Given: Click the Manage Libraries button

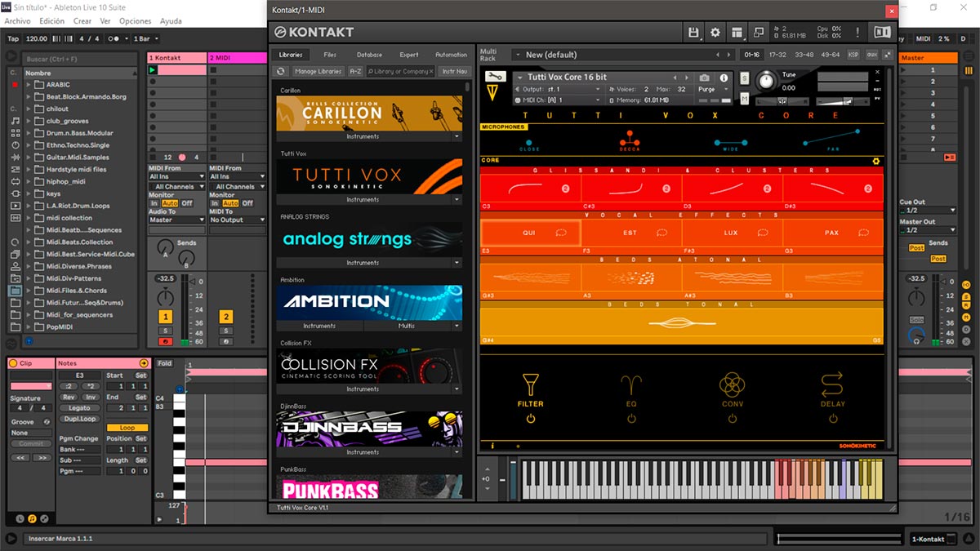Looking at the screenshot, I should 318,72.
